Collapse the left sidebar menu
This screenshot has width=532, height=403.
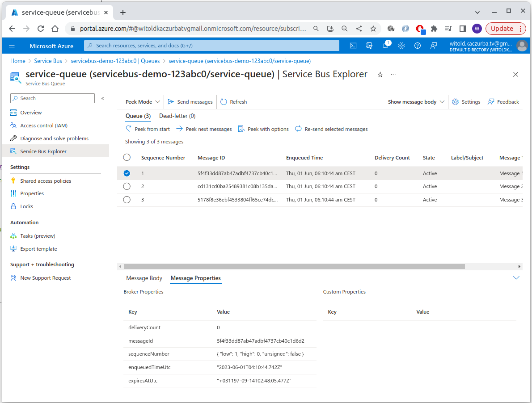click(x=102, y=98)
